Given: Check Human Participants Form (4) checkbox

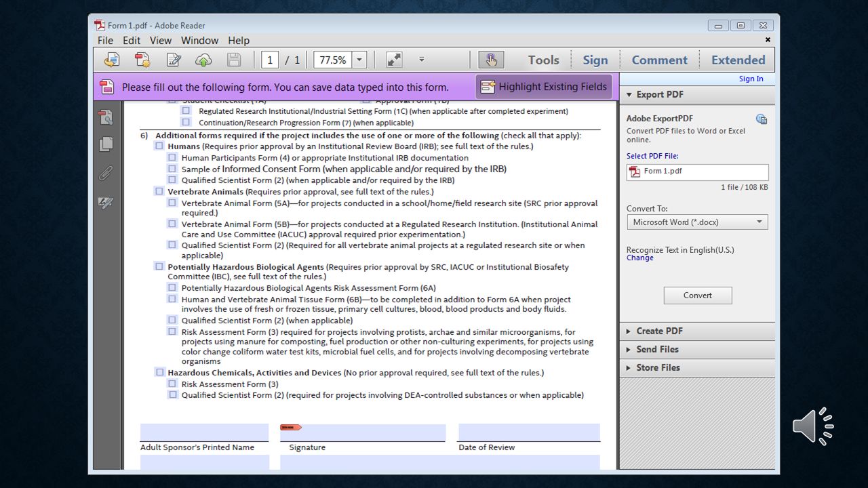Looking at the screenshot, I should click(x=173, y=157).
